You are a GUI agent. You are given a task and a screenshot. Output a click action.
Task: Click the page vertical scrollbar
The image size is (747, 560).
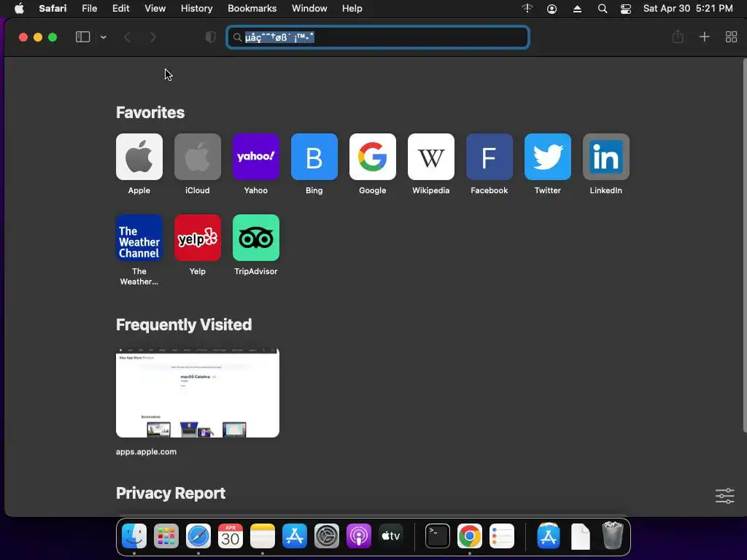click(745, 246)
